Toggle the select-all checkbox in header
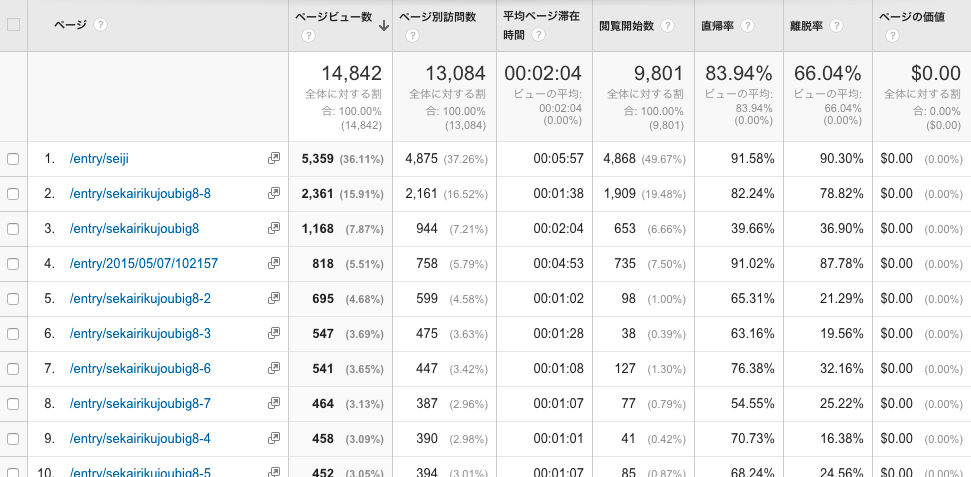 (13, 25)
